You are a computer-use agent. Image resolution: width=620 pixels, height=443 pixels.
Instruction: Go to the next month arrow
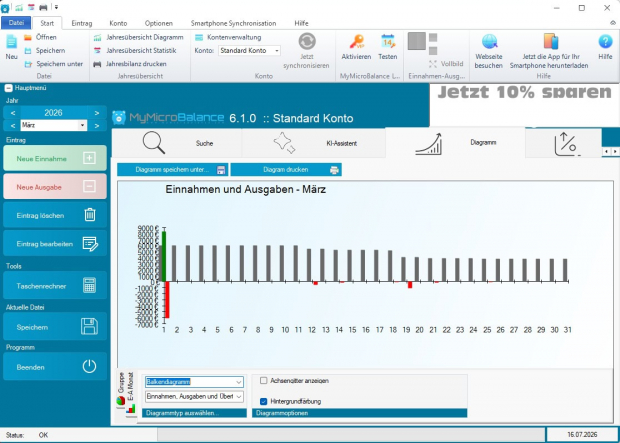[97, 126]
